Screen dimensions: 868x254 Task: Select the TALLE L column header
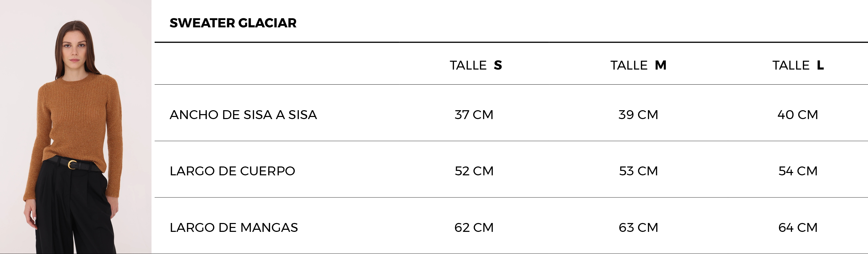[798, 65]
